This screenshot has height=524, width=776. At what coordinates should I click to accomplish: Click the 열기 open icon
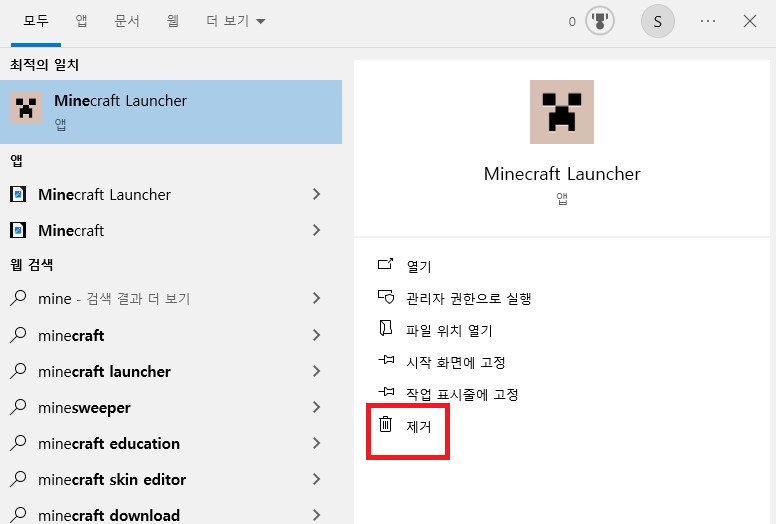(x=386, y=264)
